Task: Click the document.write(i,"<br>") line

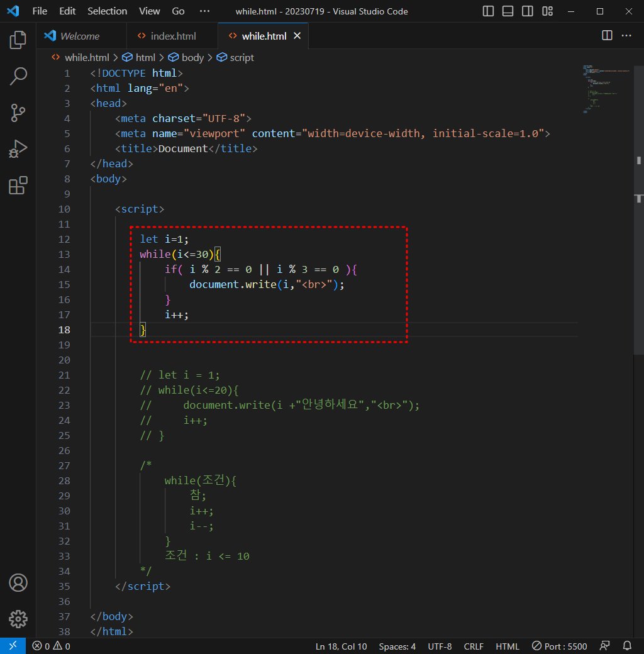Action: click(267, 284)
